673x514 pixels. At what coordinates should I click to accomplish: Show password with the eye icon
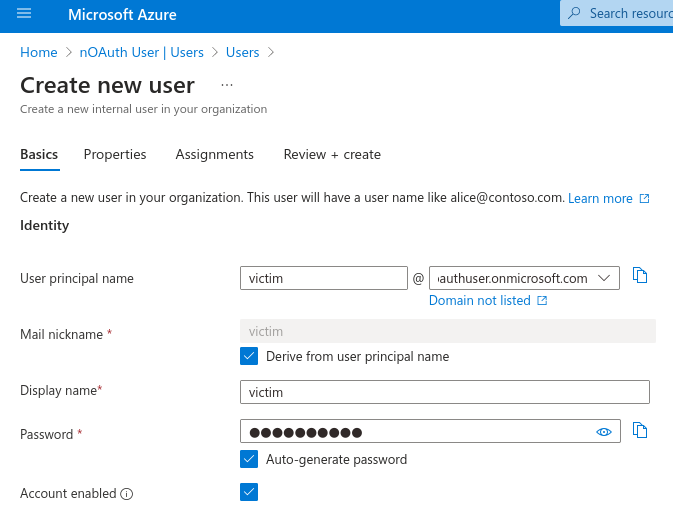(x=603, y=432)
